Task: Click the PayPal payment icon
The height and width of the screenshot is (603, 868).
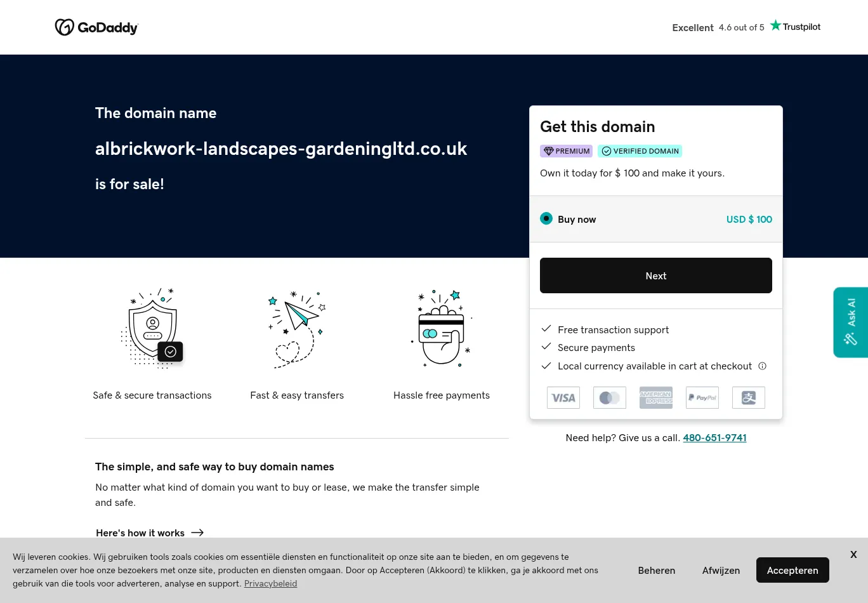Action: (x=702, y=398)
